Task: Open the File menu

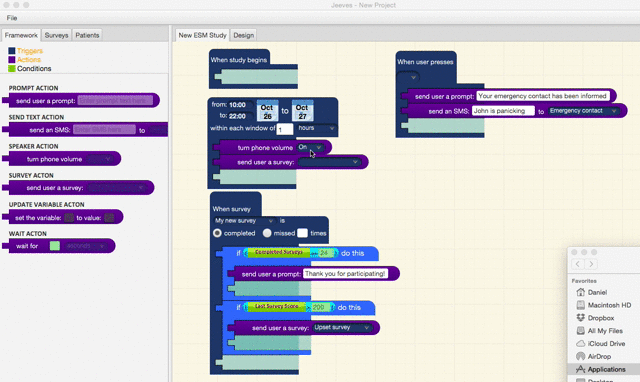Action: pos(12,18)
